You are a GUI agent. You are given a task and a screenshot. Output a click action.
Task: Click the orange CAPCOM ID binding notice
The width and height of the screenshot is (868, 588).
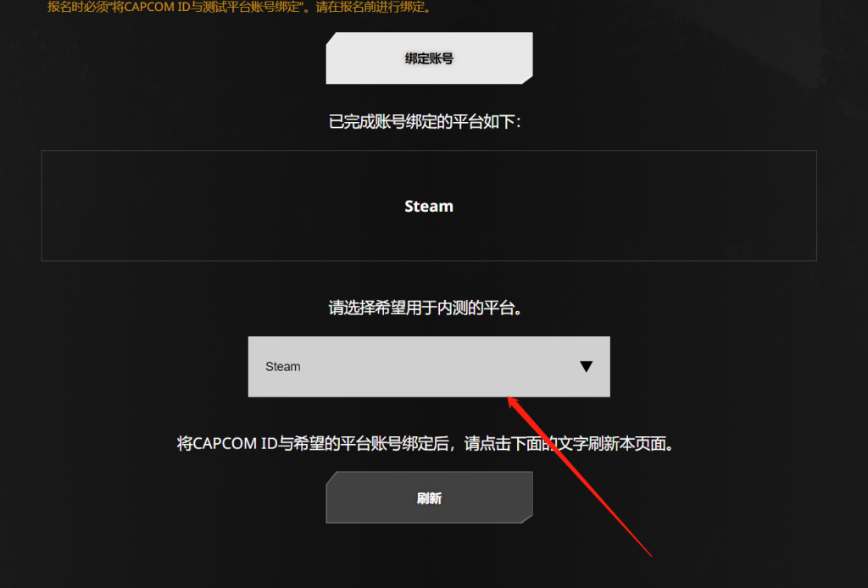click(x=240, y=7)
